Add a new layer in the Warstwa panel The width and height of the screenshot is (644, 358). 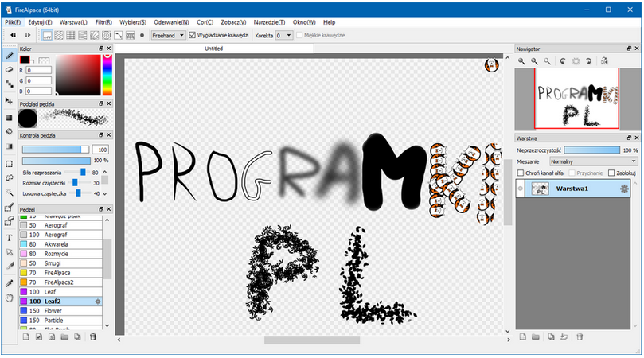(522, 337)
